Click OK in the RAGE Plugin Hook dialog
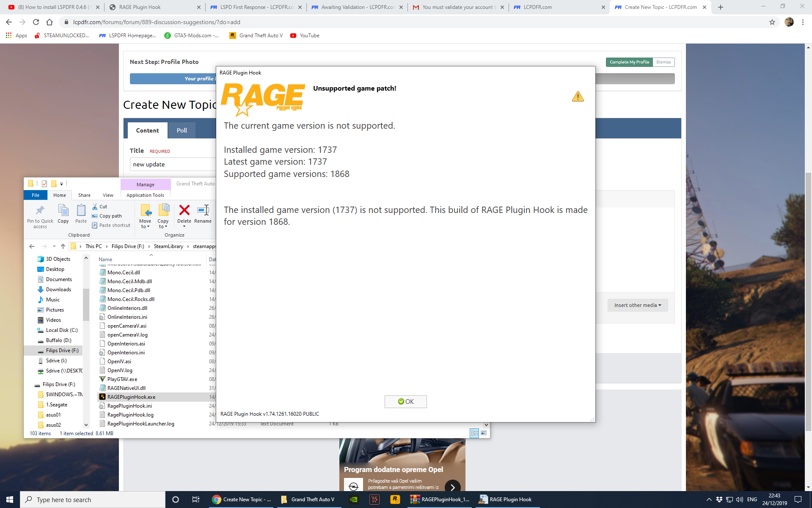Viewport: 812px width, 508px height. point(405,401)
